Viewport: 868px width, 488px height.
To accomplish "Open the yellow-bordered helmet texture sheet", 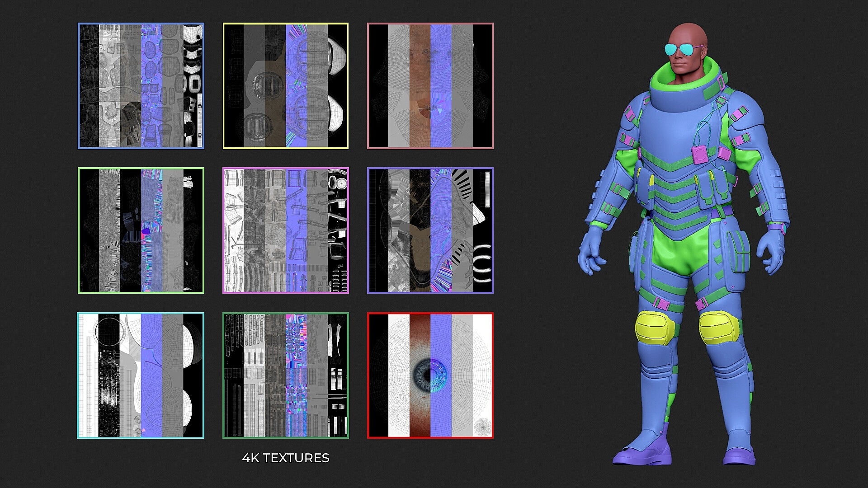I will [286, 86].
